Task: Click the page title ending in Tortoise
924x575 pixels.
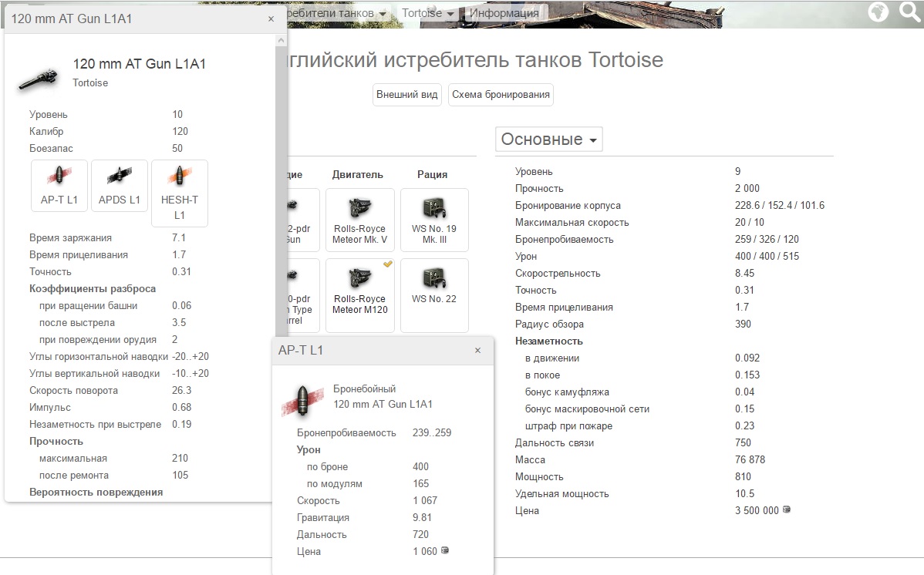Action: 476,59
